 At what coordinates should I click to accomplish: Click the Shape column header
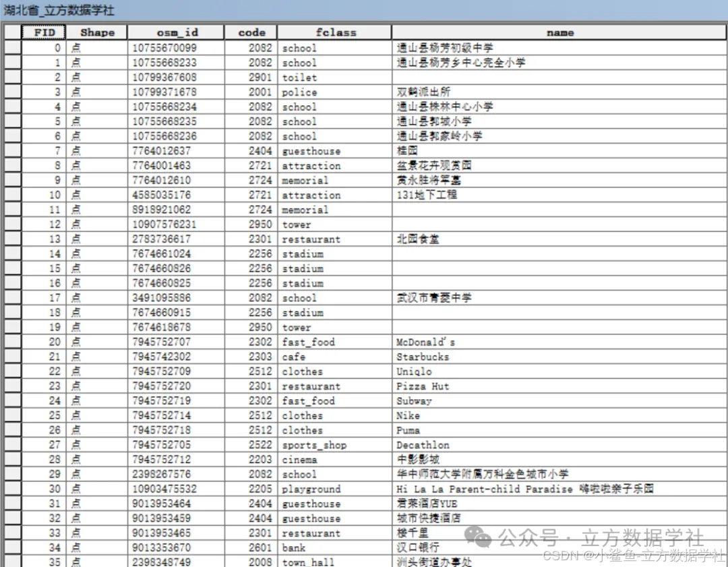point(97,32)
